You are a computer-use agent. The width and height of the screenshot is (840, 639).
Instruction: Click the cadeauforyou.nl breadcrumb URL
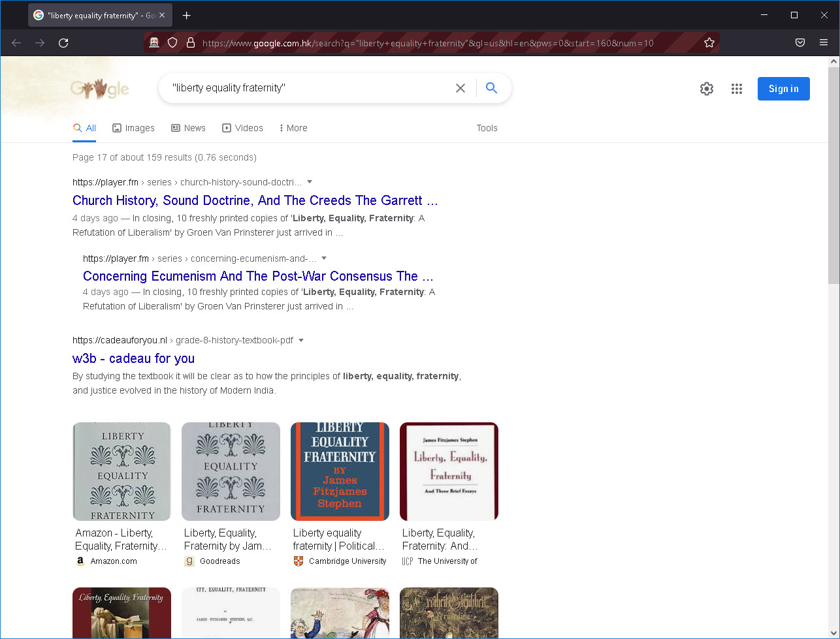coord(183,340)
